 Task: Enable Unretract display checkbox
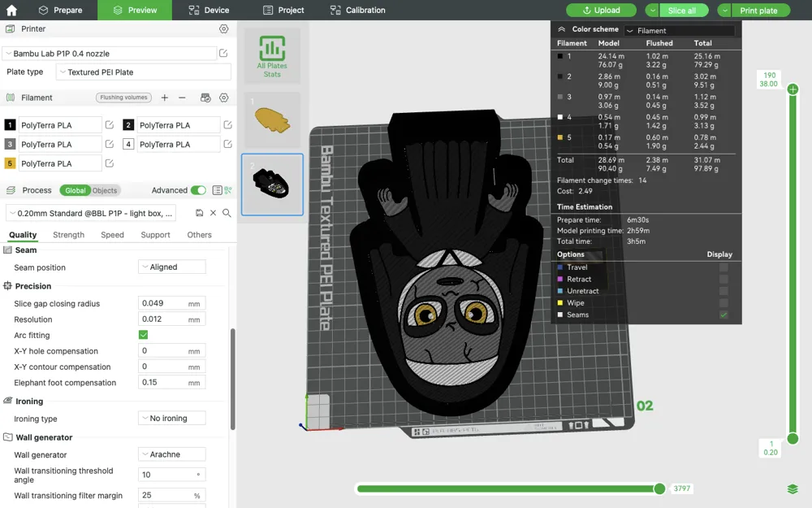point(723,291)
